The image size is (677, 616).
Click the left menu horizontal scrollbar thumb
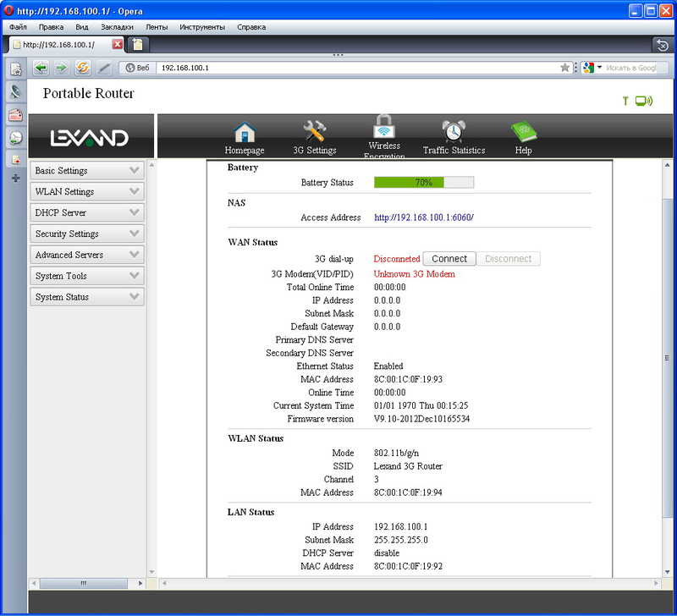[83, 583]
